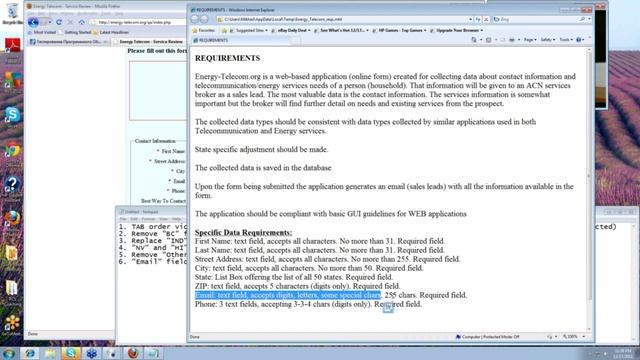This screenshot has height=360, width=640.
Task: Expand the IE address bar dropdown arrow
Action: (x=470, y=19)
